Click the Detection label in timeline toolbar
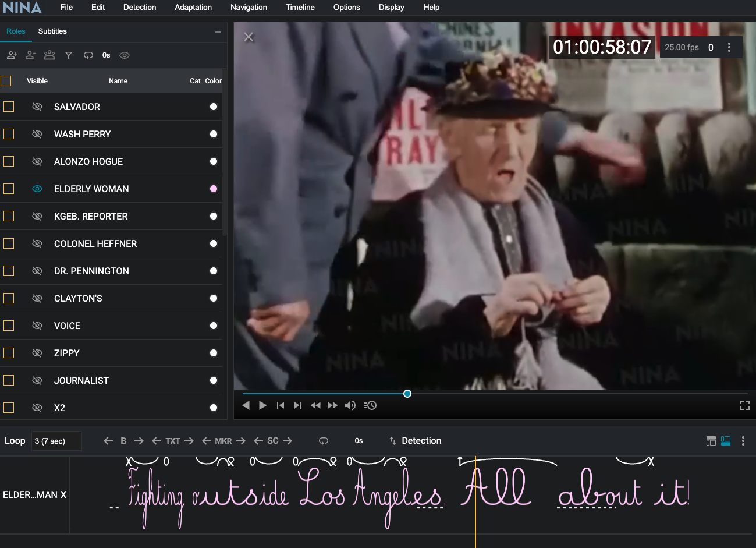 click(x=421, y=441)
